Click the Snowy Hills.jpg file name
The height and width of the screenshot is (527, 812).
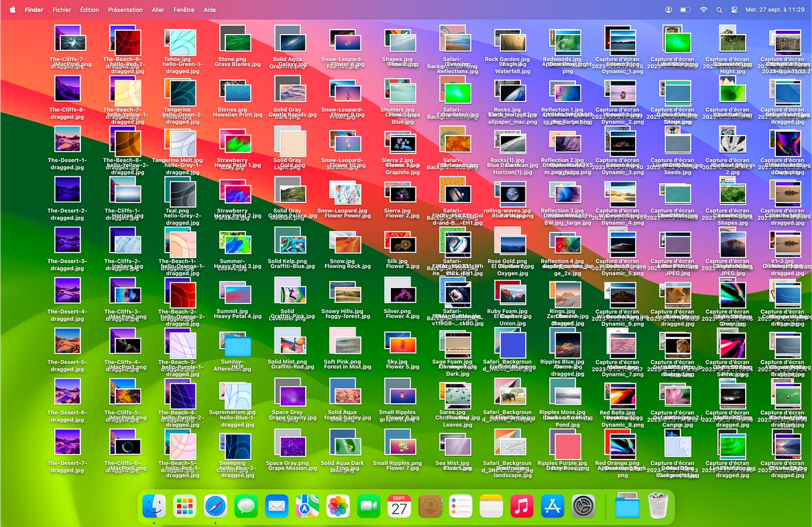[x=342, y=312]
